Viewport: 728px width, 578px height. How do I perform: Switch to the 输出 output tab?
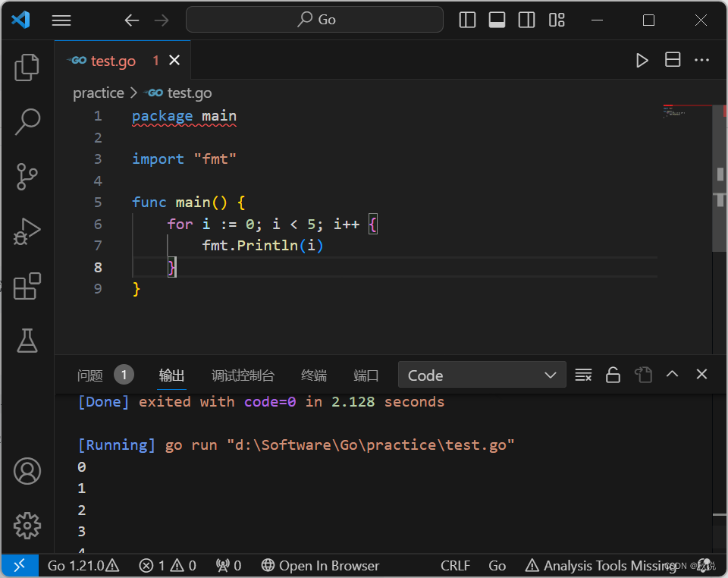point(171,375)
